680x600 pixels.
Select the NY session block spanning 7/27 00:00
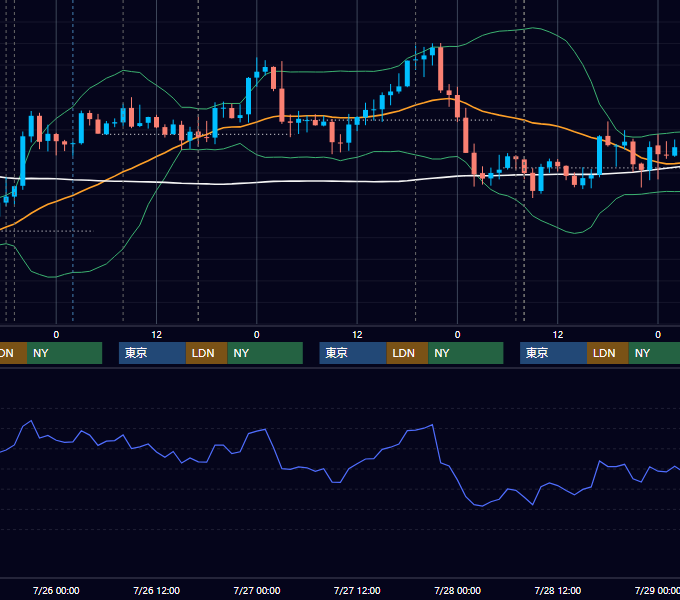(265, 353)
